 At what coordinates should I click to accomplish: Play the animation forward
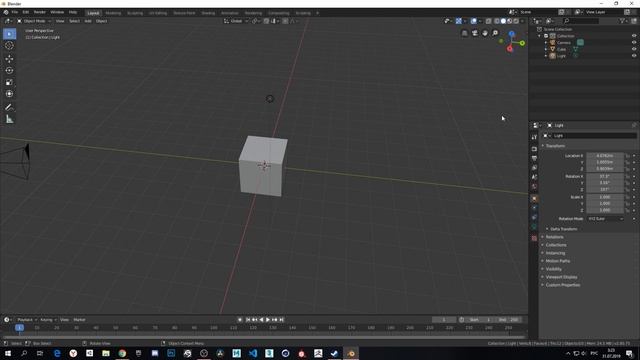[x=268, y=320]
